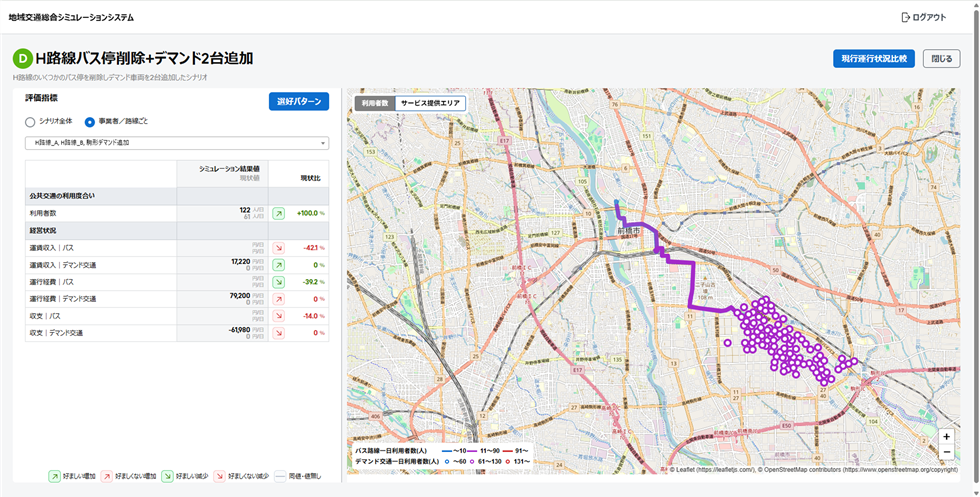Click the 選好パターン button

(x=299, y=101)
